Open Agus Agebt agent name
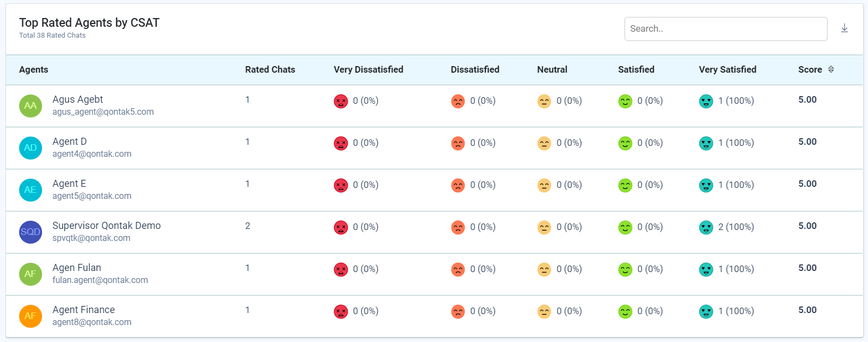This screenshot has width=868, height=342. point(78,99)
